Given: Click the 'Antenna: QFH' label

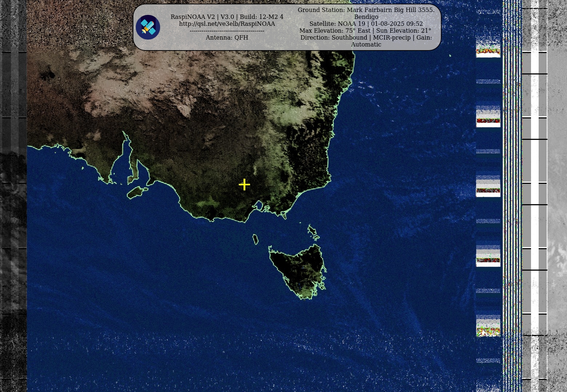Looking at the screenshot, I should click(x=227, y=37).
